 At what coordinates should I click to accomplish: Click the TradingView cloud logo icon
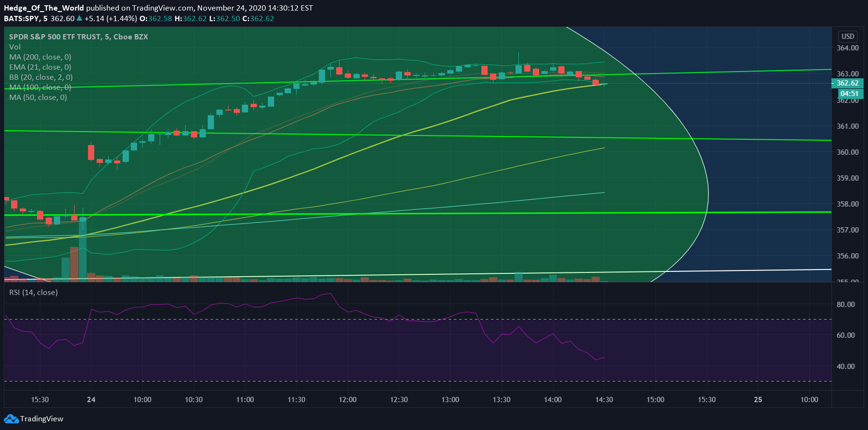(11, 419)
